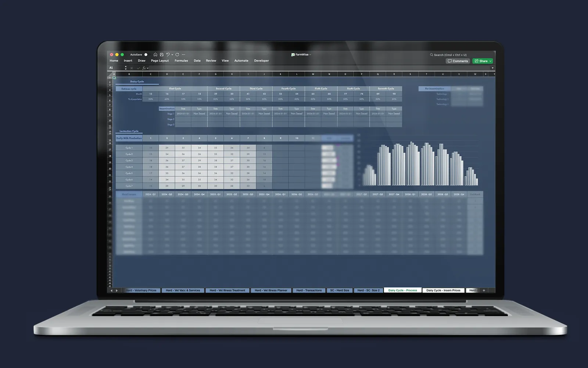588x368 pixels.
Task: Click the bar chart in Lactation Cycle
Action: click(x=419, y=160)
